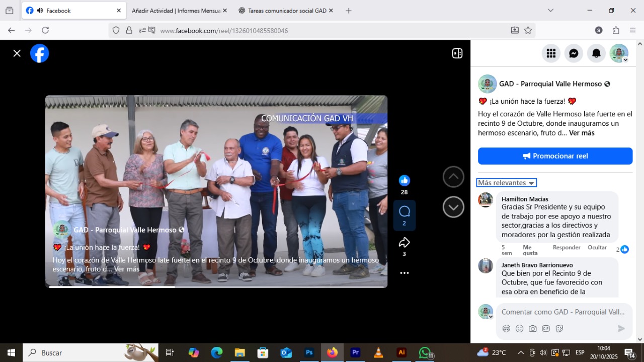Screen dimensions: 644x362
Task: Open the Facebook apps grid menu icon
Action: tap(551, 53)
